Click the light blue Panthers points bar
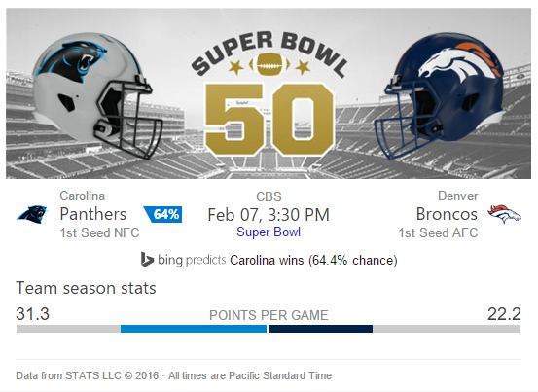This screenshot has height=392, width=538. 194,329
